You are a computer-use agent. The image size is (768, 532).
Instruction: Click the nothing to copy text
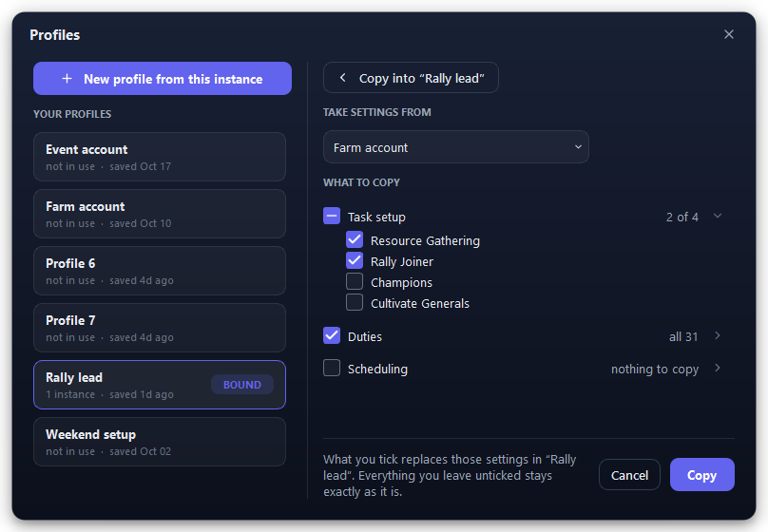655,369
